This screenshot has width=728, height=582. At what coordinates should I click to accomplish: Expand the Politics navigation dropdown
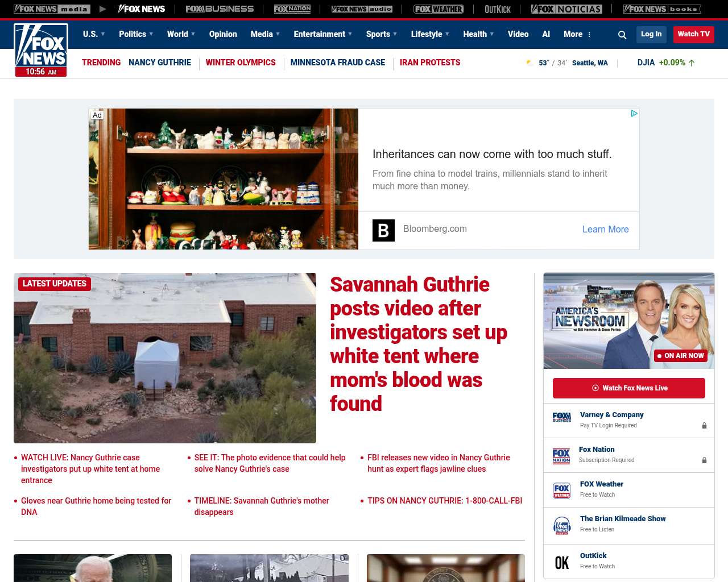(x=136, y=34)
